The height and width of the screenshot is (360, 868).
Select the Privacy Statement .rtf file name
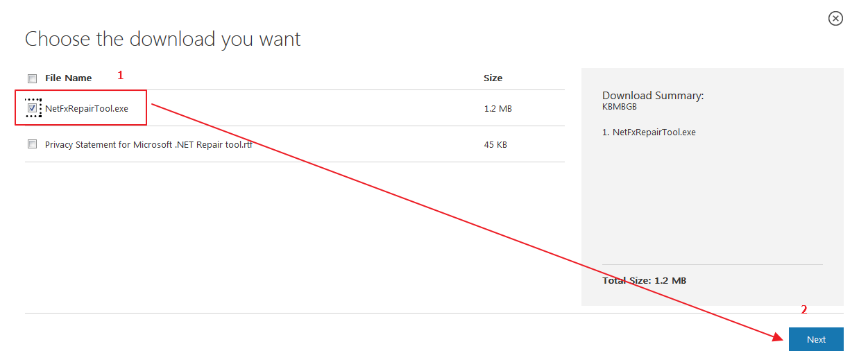[x=148, y=144]
